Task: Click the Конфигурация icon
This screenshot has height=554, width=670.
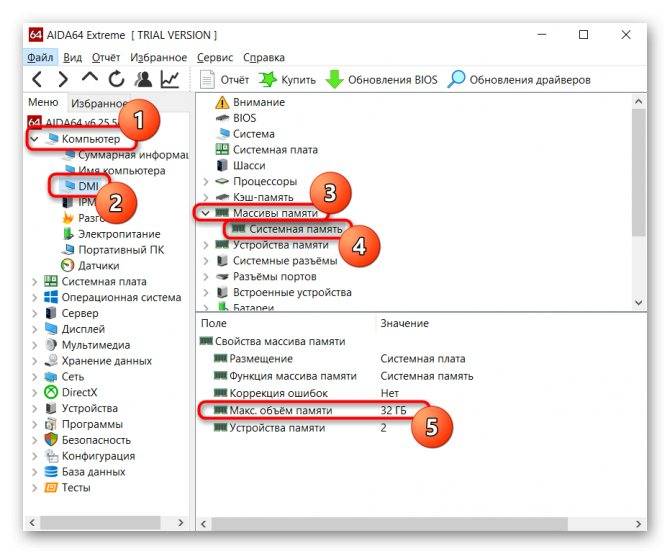Action: click(51, 456)
